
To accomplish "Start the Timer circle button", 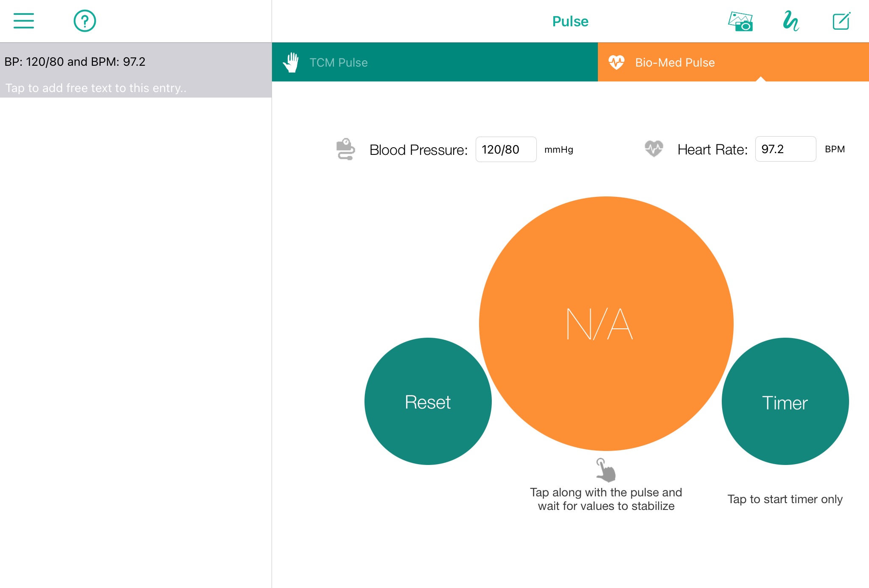I will click(785, 401).
